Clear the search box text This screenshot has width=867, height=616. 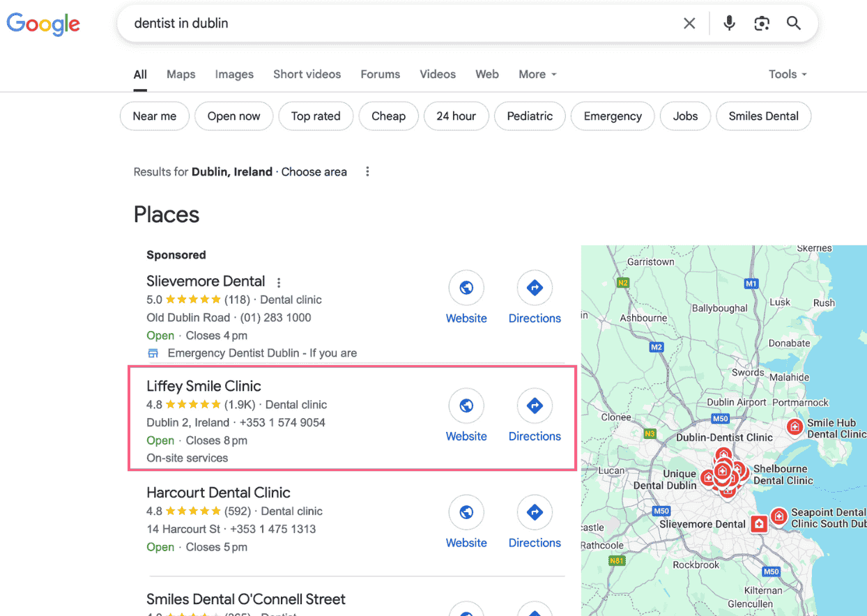[x=689, y=23]
